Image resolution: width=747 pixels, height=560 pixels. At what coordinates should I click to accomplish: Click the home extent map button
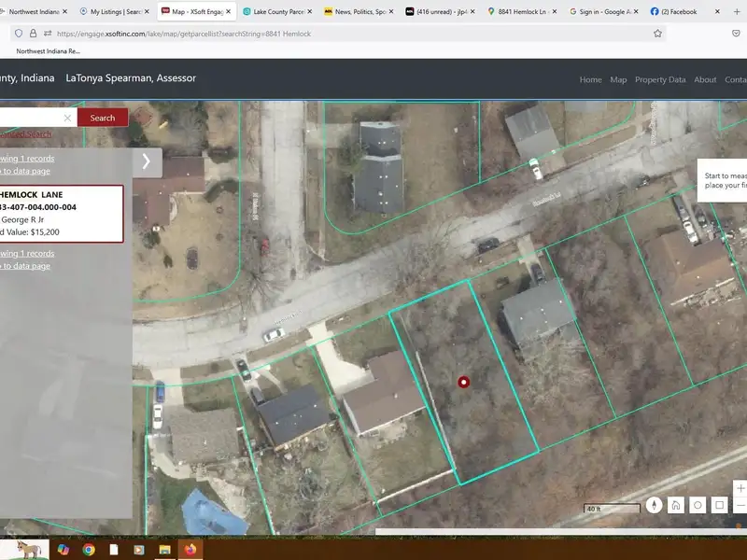pyautogui.click(x=675, y=505)
